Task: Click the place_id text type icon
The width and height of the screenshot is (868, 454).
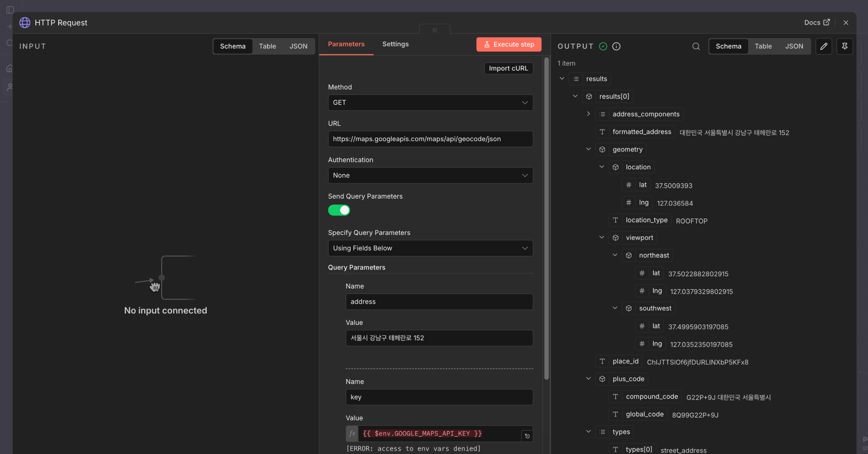Action: (x=602, y=361)
